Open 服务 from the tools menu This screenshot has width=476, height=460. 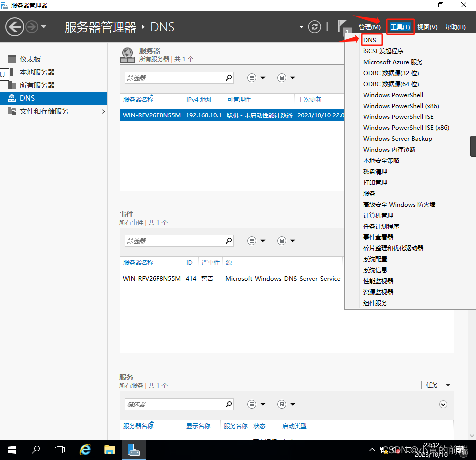[369, 193]
